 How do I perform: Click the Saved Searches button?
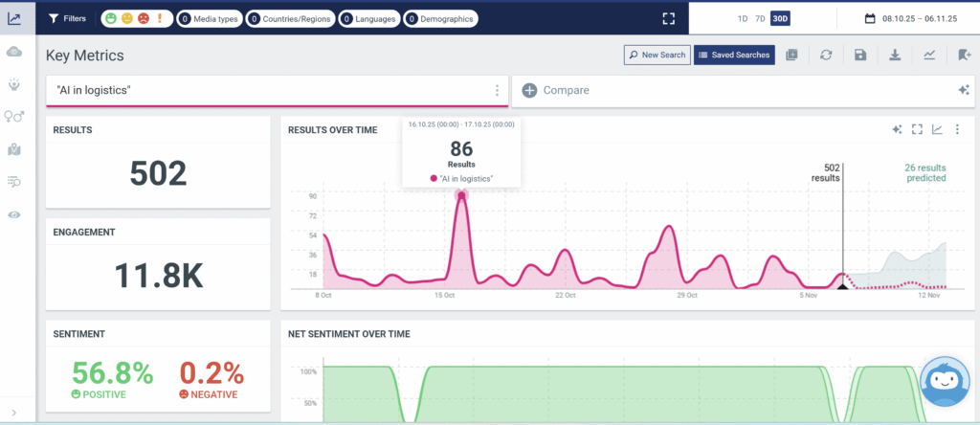[x=734, y=56]
